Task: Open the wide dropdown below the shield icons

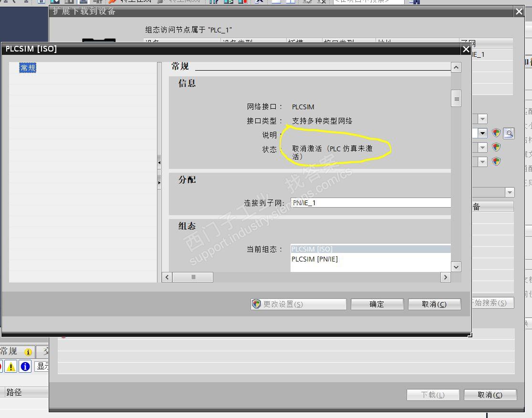Action: [509, 192]
